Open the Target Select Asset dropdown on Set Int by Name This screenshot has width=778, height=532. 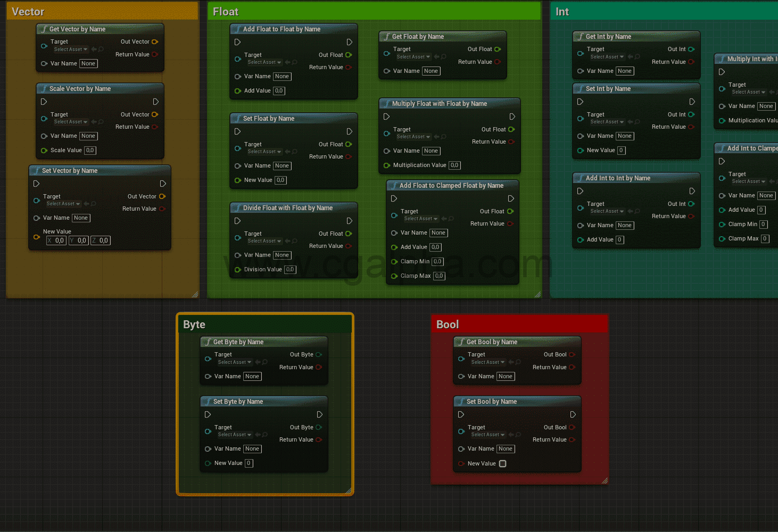point(607,122)
